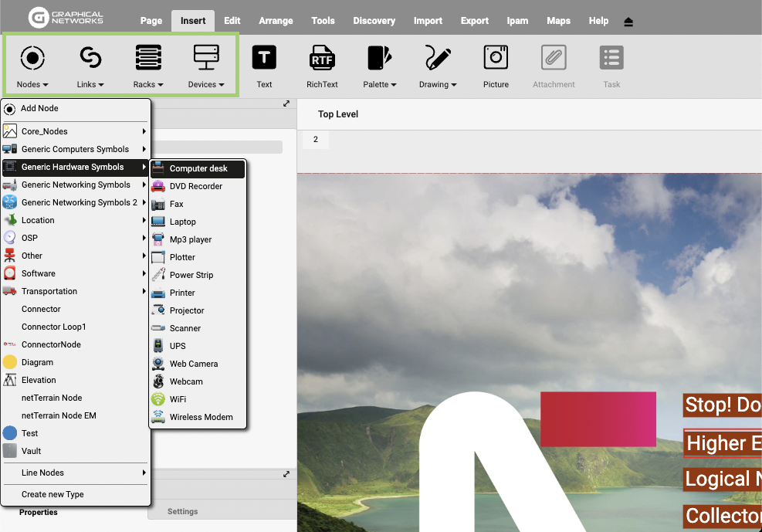Viewport: 762px width, 532px height.
Task: Open the Drawing tool dropdown
Action: tap(438, 66)
